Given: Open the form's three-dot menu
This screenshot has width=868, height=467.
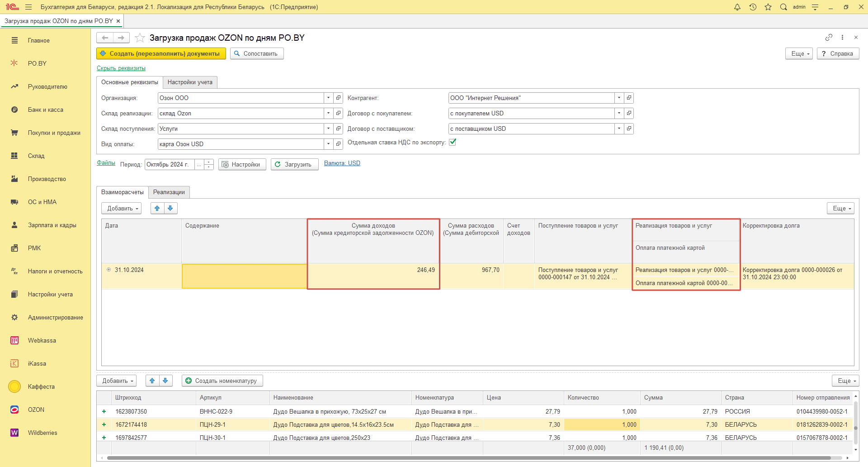Looking at the screenshot, I should coord(842,37).
